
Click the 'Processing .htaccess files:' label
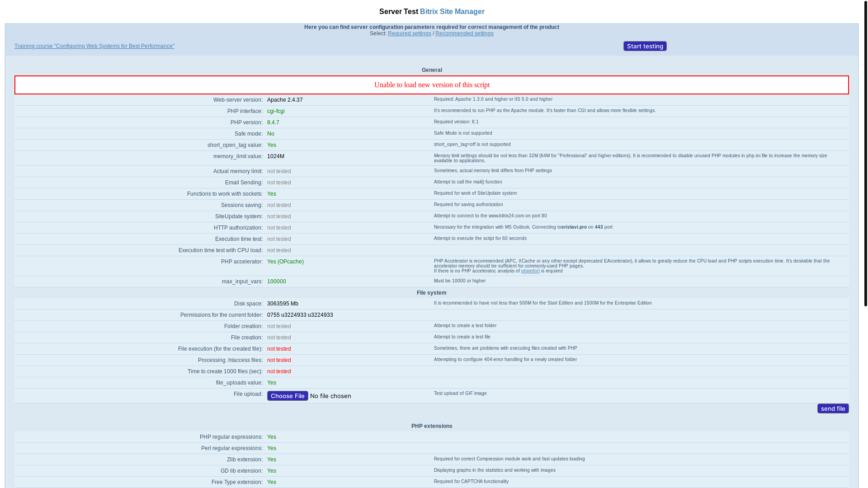pos(230,360)
